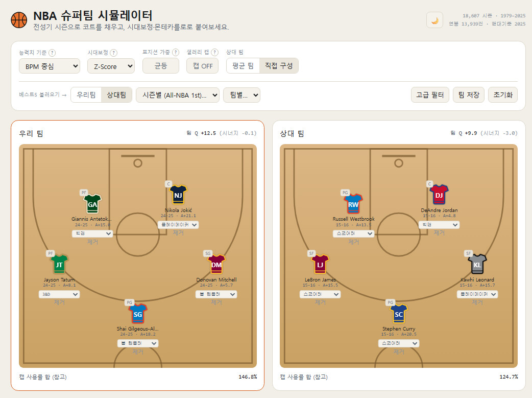Click 우리 팀 Q +12.5 value

[x=208, y=133]
